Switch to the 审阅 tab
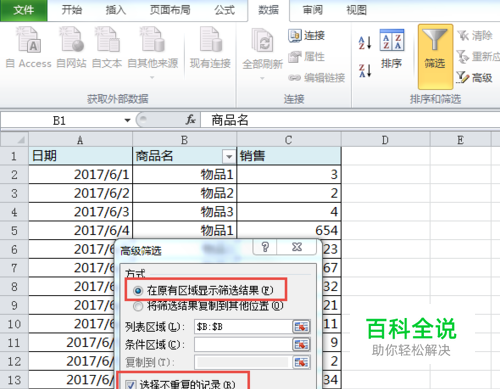500x389 pixels. (x=312, y=10)
